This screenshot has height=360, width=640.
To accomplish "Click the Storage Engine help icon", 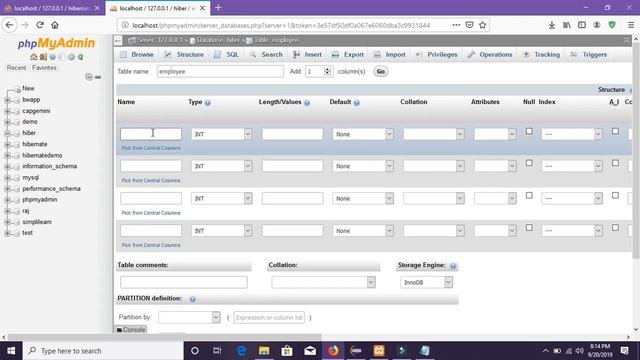I will point(453,266).
